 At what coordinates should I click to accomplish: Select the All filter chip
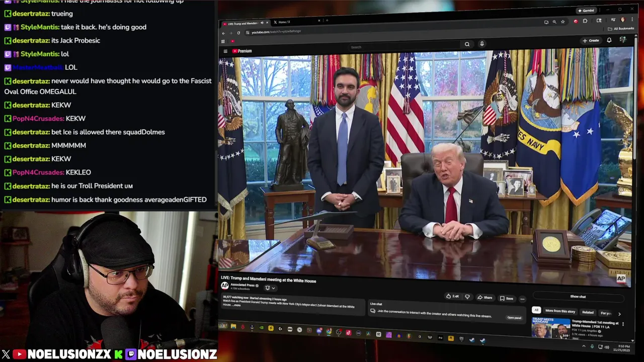[x=536, y=310]
